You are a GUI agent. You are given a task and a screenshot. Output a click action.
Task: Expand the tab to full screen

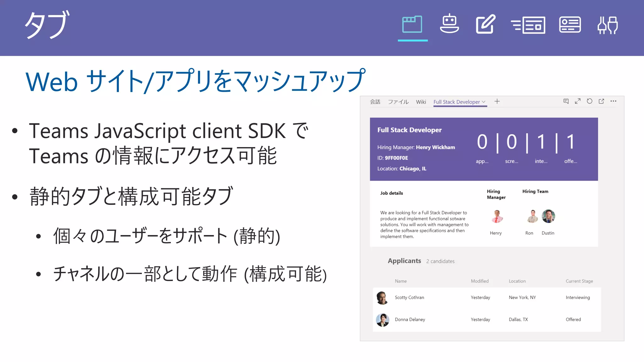[578, 101]
